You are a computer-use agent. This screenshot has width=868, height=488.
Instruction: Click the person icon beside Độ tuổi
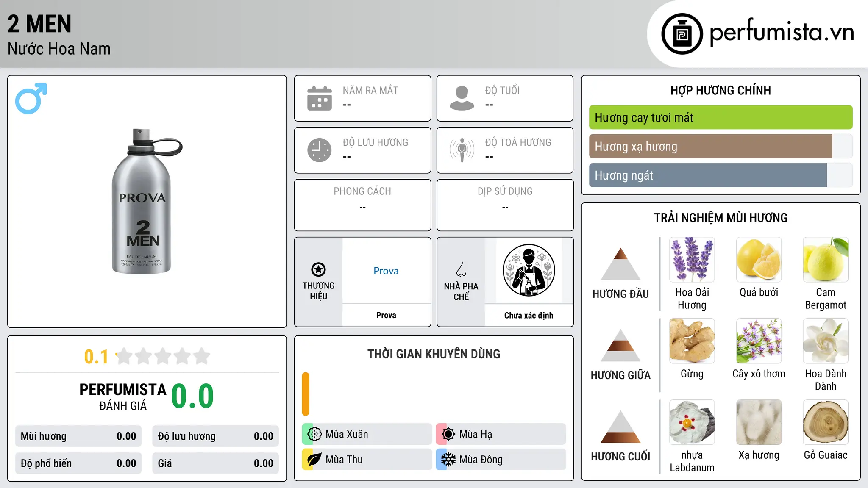(x=462, y=98)
